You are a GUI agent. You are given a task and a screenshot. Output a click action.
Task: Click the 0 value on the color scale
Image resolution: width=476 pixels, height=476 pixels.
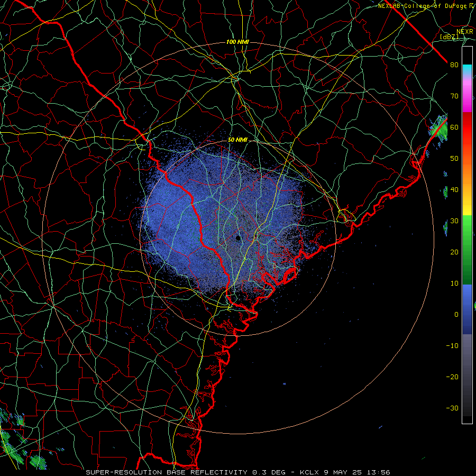(x=456, y=315)
